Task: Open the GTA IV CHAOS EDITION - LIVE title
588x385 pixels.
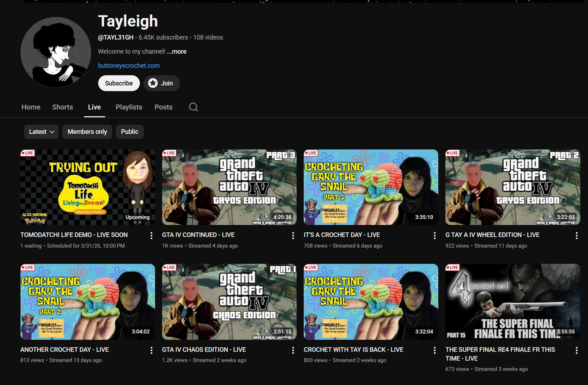Action: tap(204, 350)
